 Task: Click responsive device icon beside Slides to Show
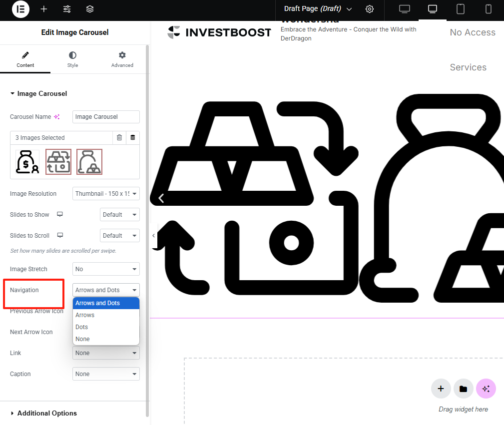59,214
